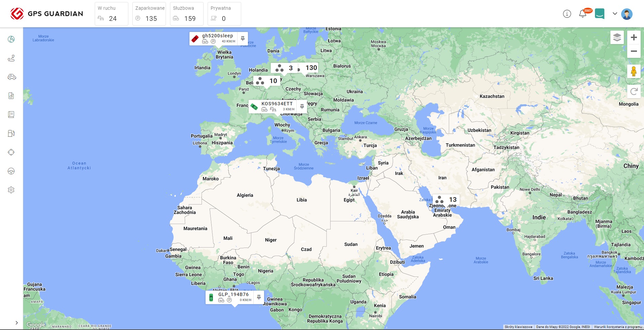Open the vehicles car icon in sidebar
Viewport: 644px width, 330px height.
[x=12, y=77]
